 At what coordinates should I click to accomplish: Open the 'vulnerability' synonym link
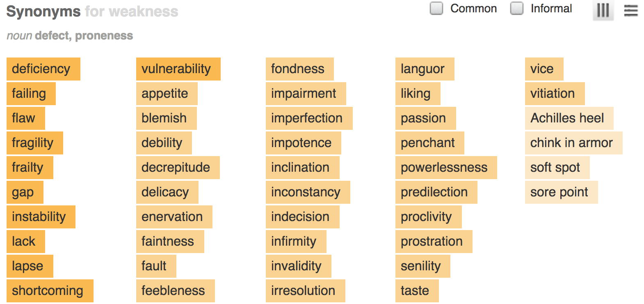[x=178, y=69]
